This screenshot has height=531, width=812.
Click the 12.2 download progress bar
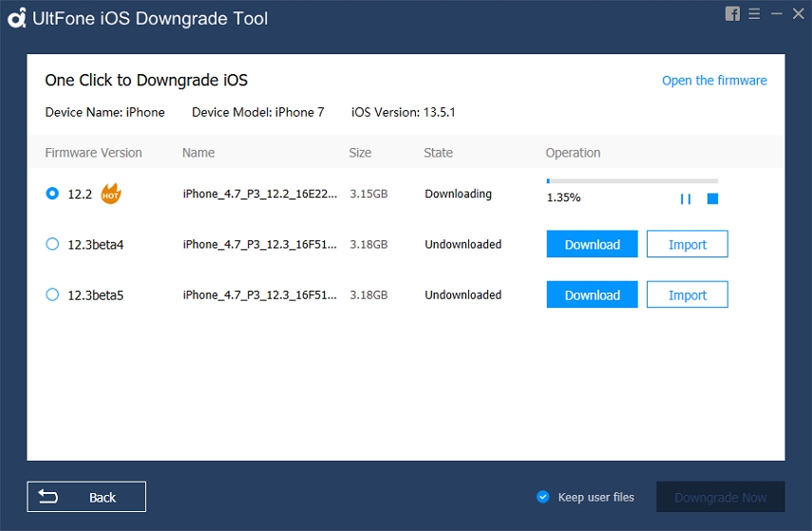tap(632, 180)
